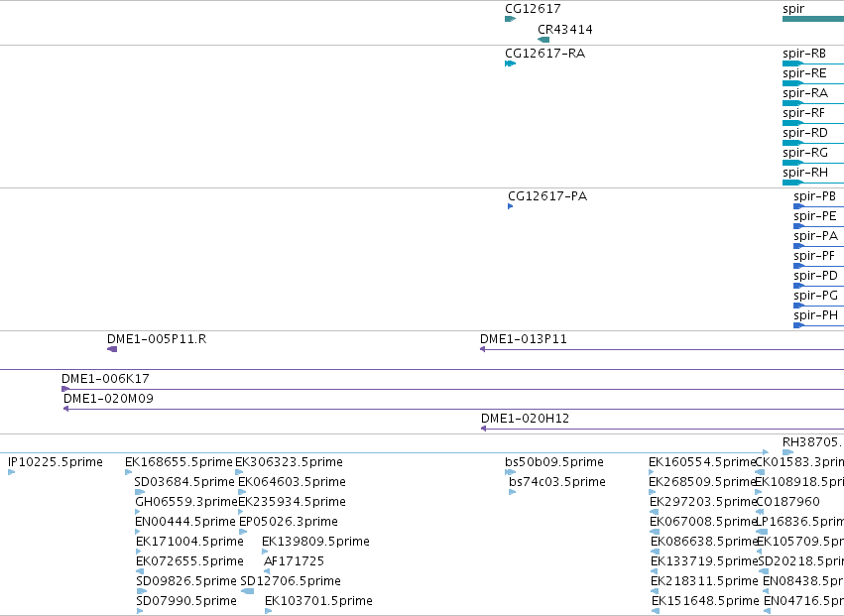Select the CG12617 gene arrow glyph

tap(511, 19)
